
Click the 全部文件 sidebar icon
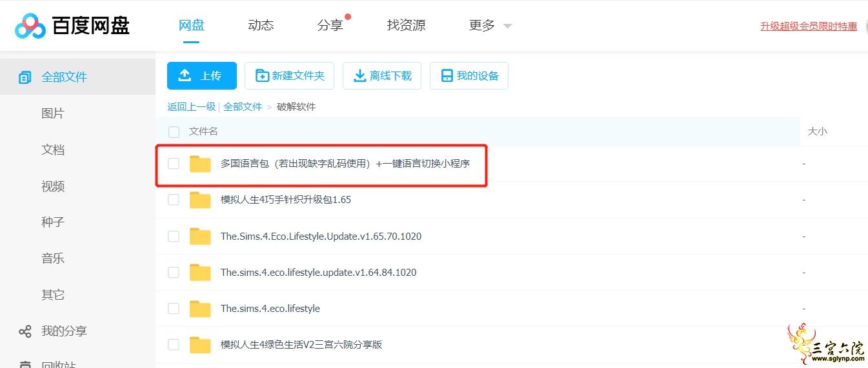pyautogui.click(x=25, y=77)
